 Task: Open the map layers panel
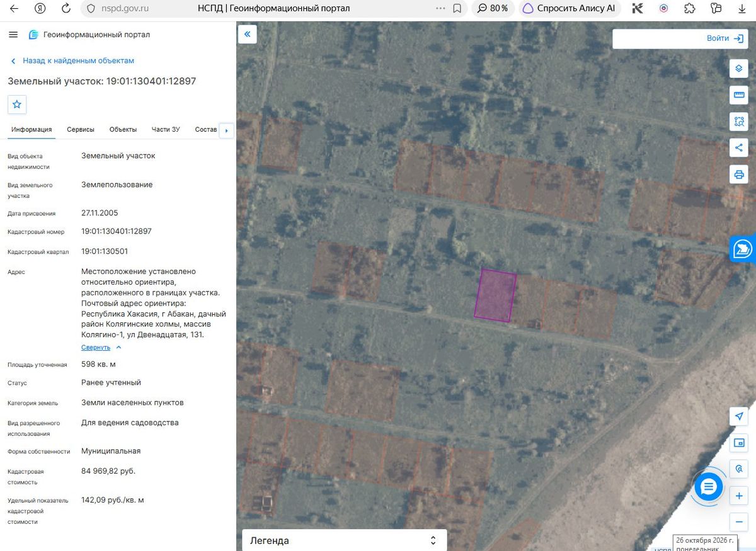(x=738, y=68)
